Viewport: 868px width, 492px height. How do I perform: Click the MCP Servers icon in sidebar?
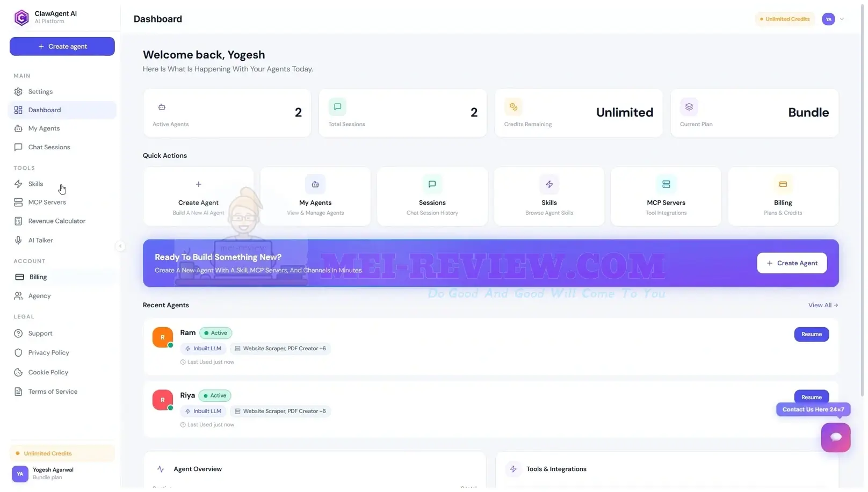point(18,202)
